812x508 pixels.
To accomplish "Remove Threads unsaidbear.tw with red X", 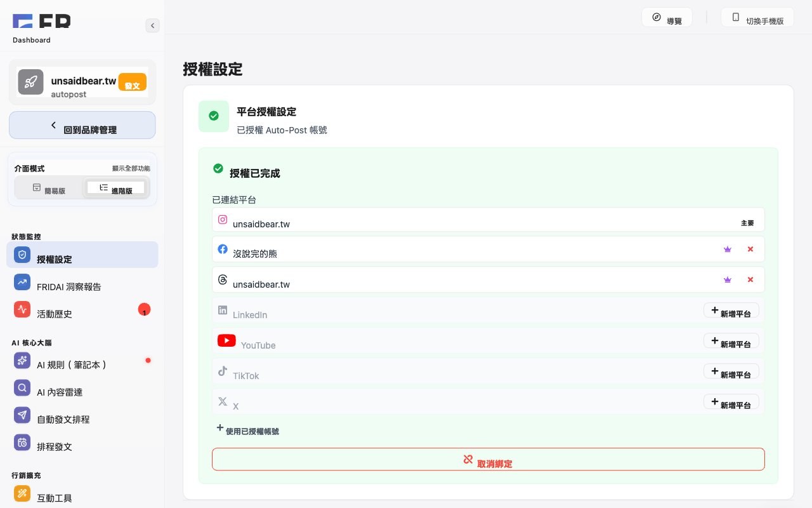I will (x=750, y=279).
